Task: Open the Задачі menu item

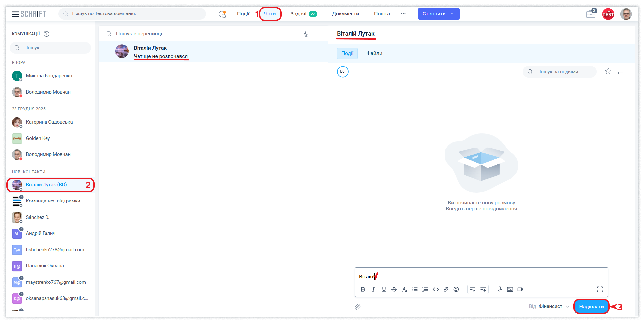Action: [298, 14]
